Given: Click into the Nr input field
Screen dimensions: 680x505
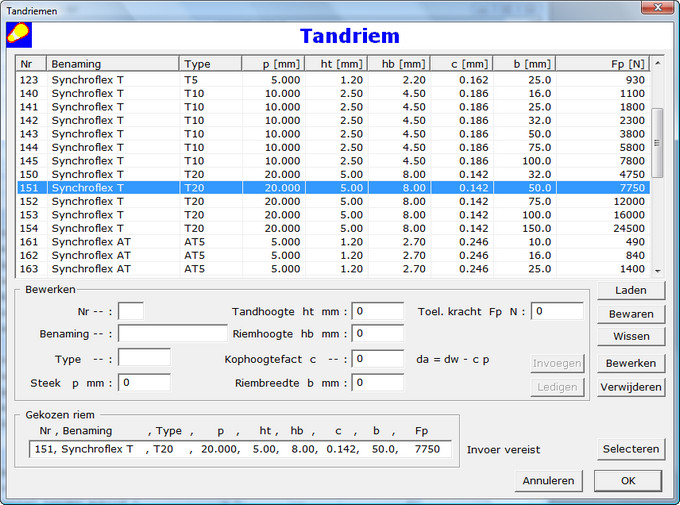Looking at the screenshot, I should coord(131,311).
